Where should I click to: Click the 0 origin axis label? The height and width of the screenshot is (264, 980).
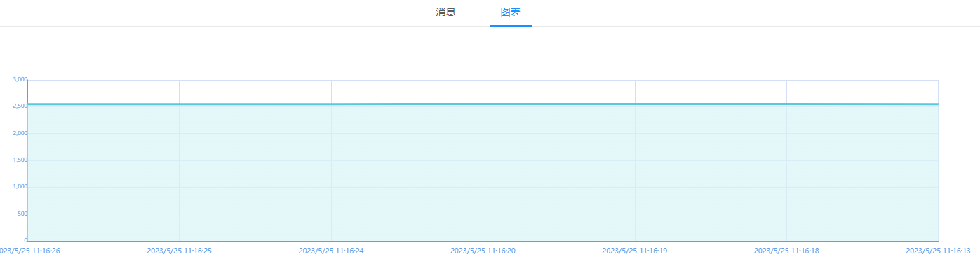(x=25, y=240)
